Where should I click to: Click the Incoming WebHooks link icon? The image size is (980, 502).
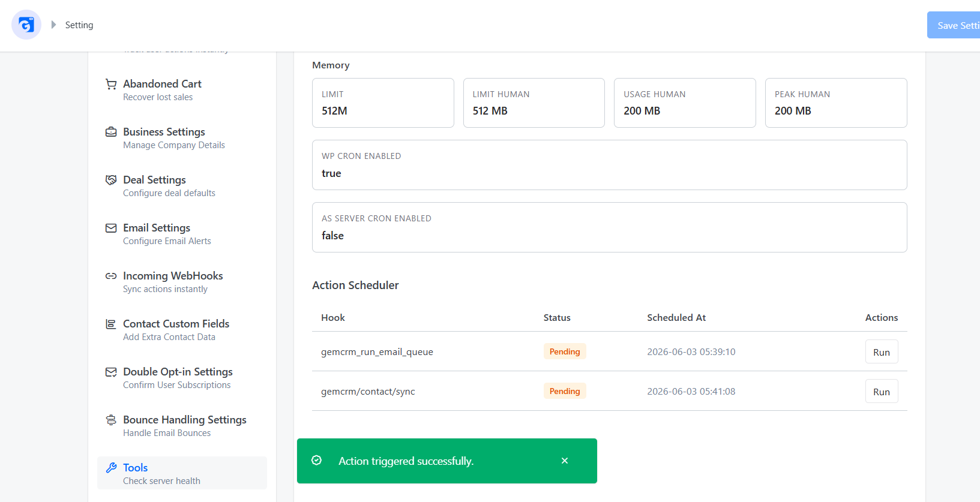click(x=111, y=276)
